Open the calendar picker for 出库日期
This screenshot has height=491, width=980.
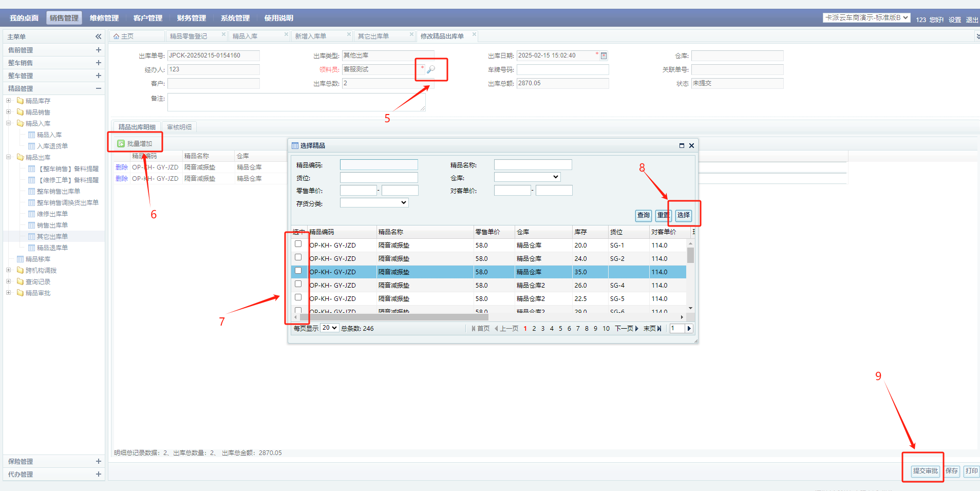pos(604,55)
